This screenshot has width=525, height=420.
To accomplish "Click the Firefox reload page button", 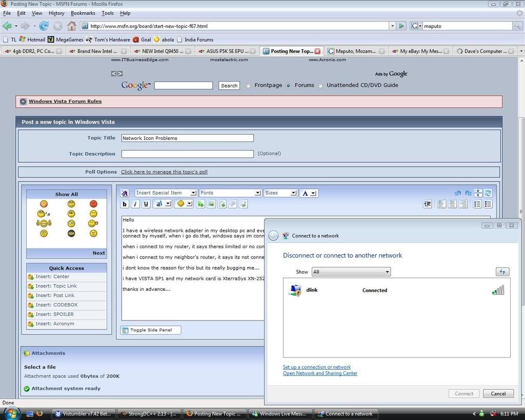I will click(x=44, y=26).
